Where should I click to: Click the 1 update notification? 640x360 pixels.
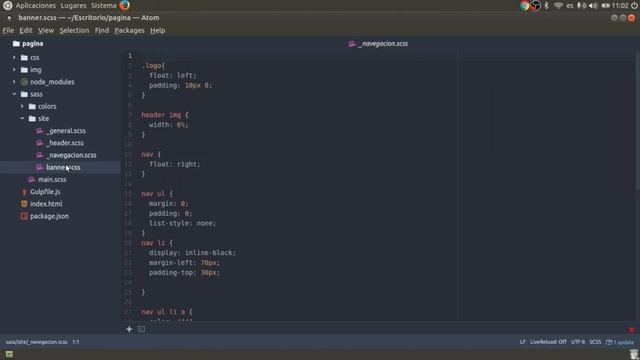[x=620, y=342]
